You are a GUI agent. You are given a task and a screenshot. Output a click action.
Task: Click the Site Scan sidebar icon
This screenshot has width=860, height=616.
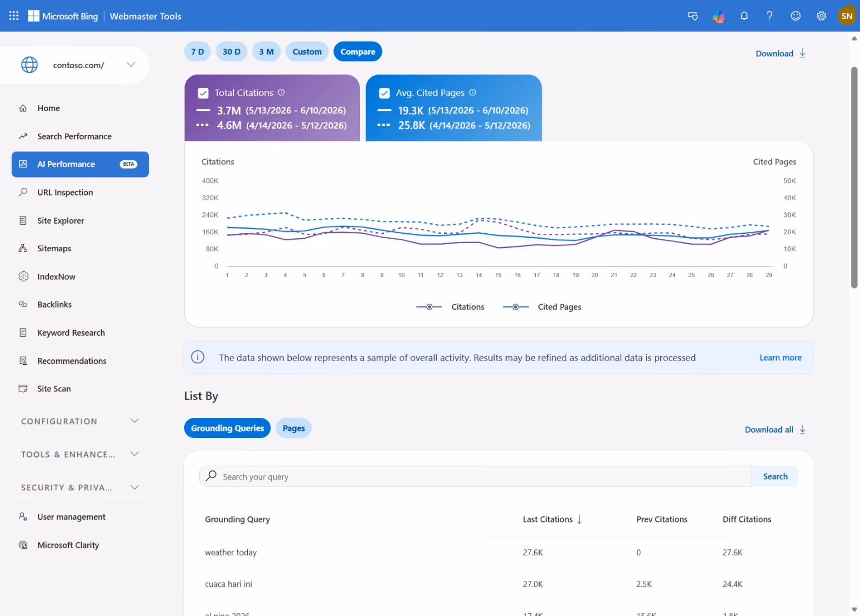point(23,389)
